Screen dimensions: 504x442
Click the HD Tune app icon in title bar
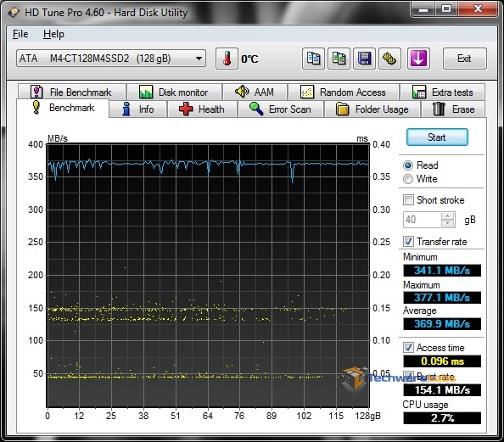pyautogui.click(x=14, y=13)
